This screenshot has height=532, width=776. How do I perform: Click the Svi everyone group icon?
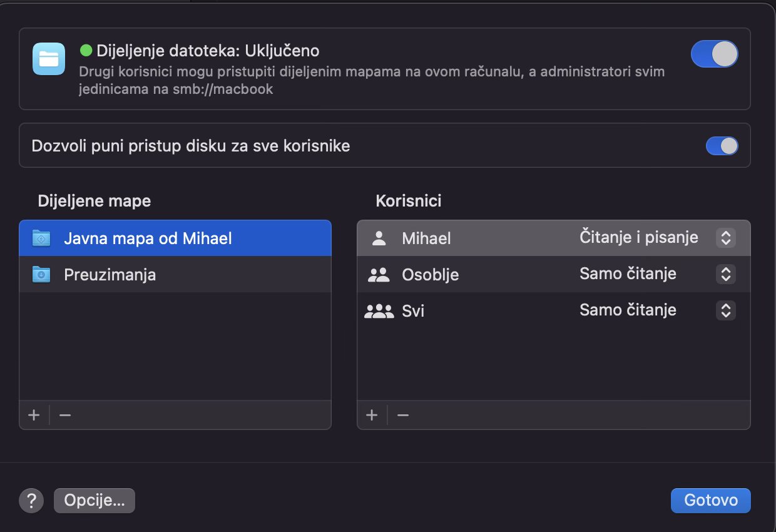379,310
